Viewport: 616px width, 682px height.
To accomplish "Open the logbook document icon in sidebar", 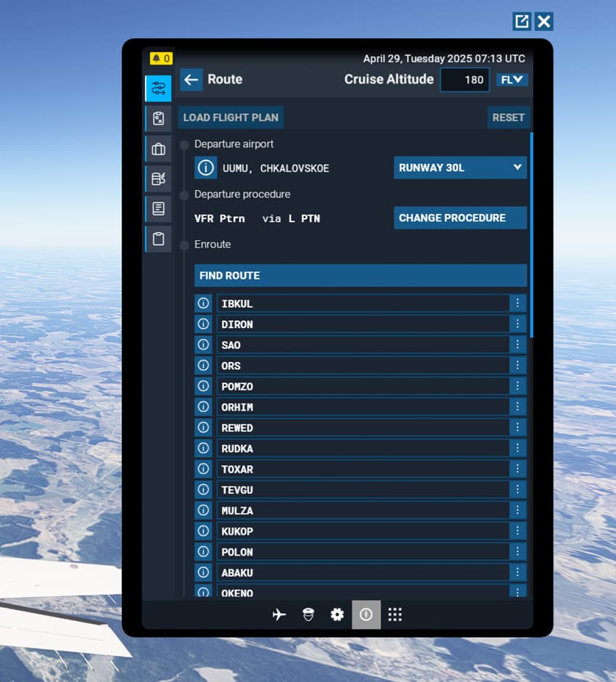I will coord(159,208).
